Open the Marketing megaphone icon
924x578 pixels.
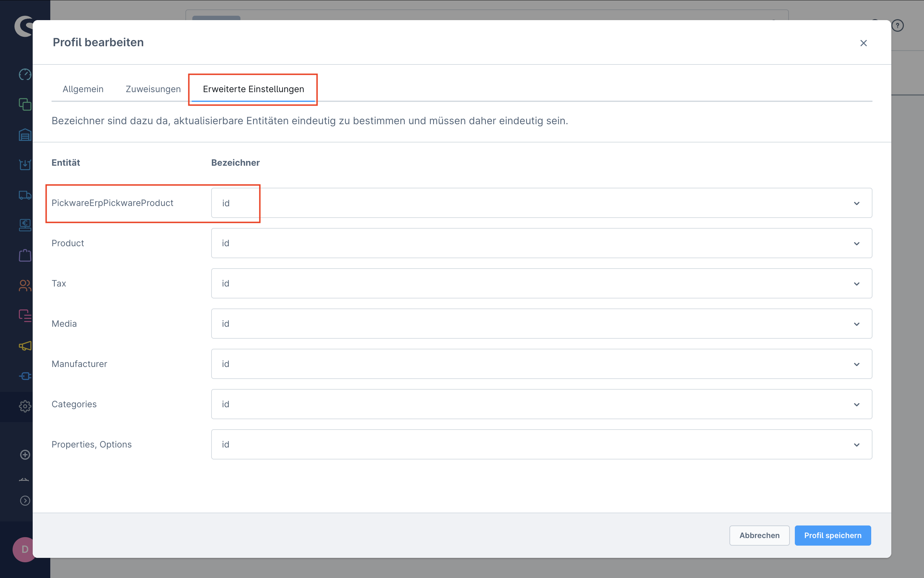25,346
